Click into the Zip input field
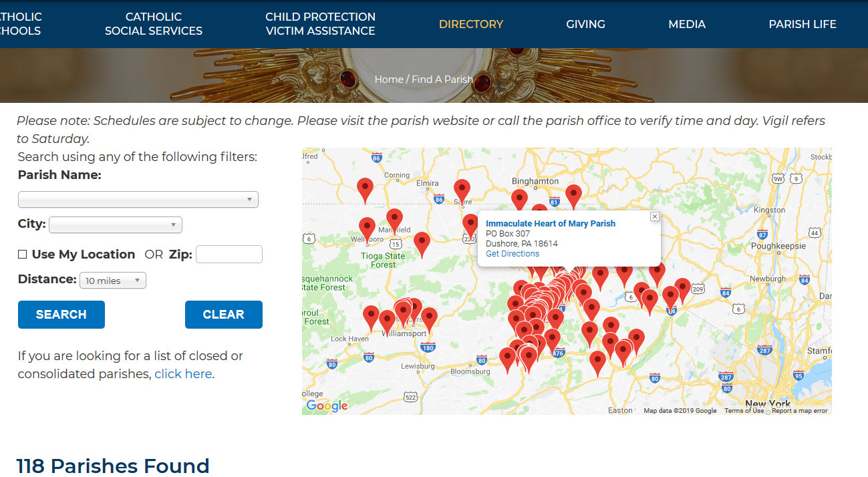Image resolution: width=868 pixels, height=477 pixels. coord(229,255)
